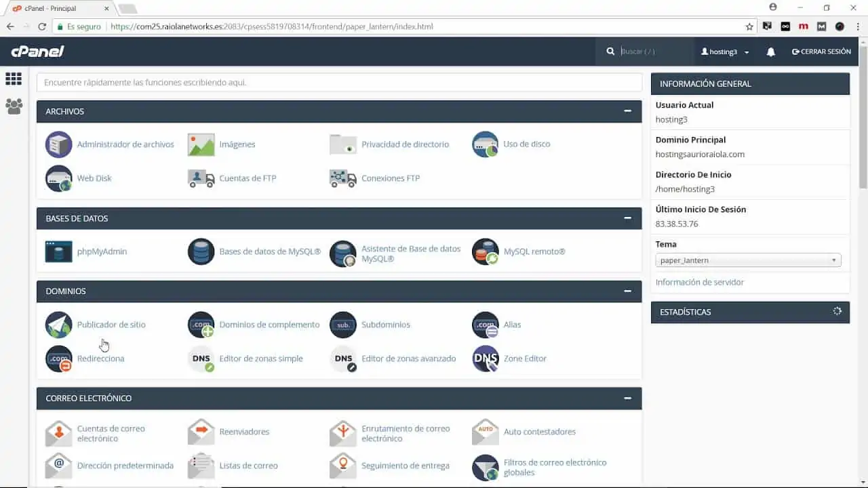Viewport: 868px width, 488px height.
Task: Launch the phpMyAdmin icon
Action: click(x=58, y=251)
